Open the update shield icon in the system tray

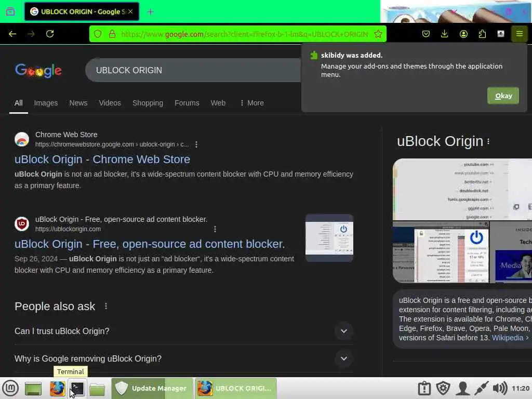click(443, 389)
